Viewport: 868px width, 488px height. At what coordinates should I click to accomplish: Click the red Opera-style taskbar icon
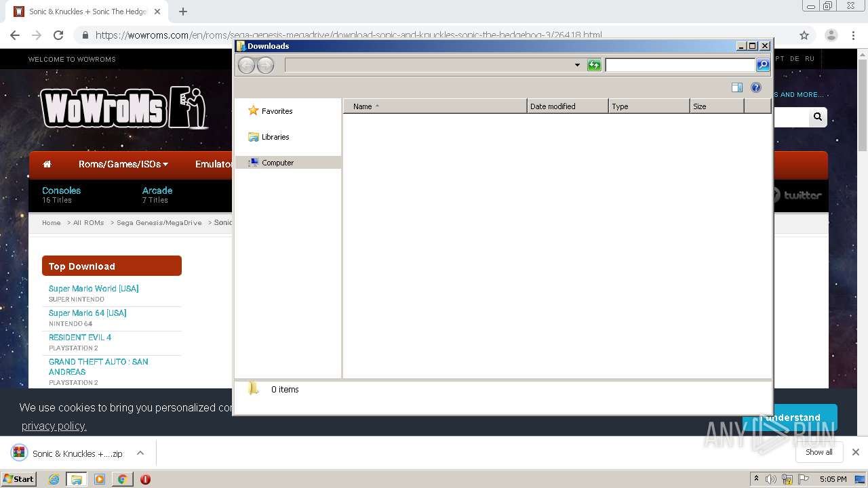click(145, 479)
